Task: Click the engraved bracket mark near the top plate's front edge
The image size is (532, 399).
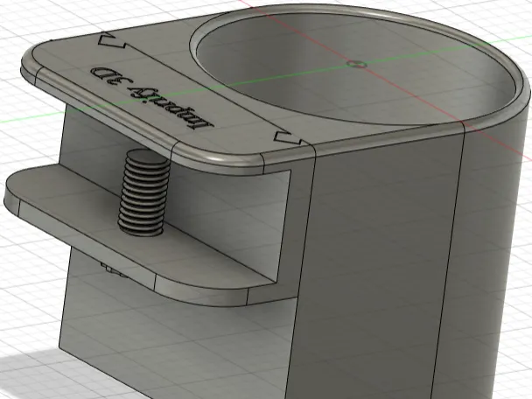Action: tap(287, 137)
